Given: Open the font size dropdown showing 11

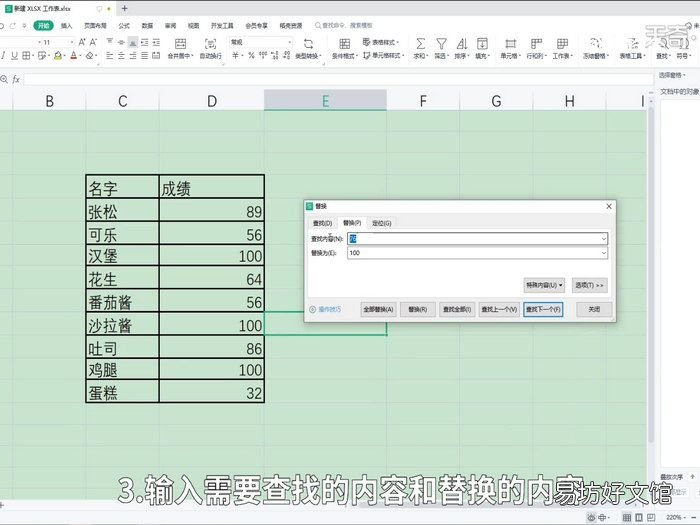Looking at the screenshot, I should (72, 42).
